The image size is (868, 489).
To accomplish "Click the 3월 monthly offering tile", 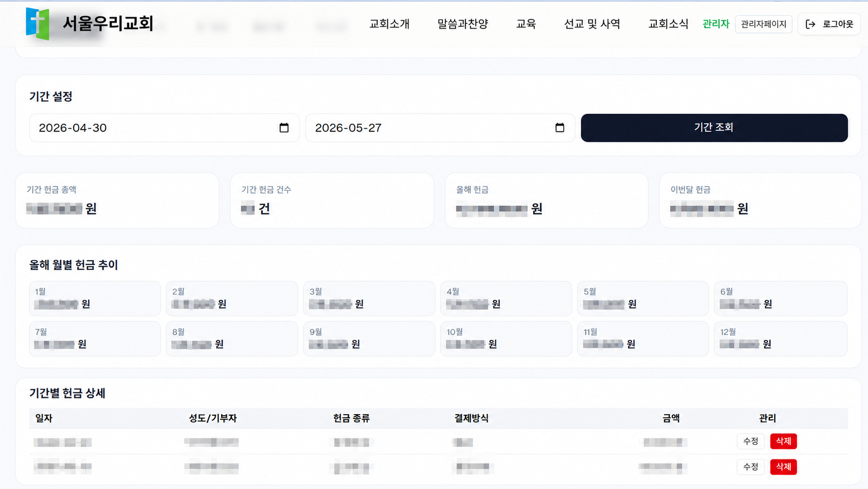I will 369,298.
